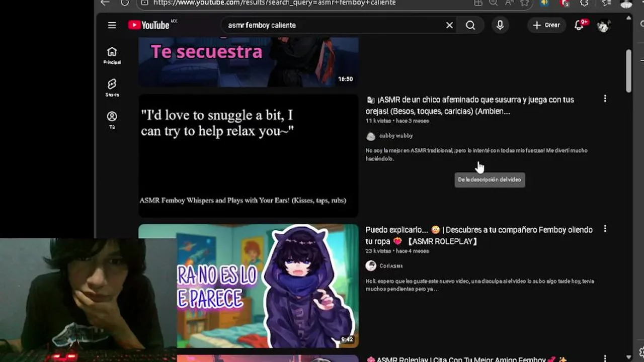Image resolution: width=644 pixels, height=362 pixels.
Task: Add page to favorites star icon
Action: click(524, 3)
